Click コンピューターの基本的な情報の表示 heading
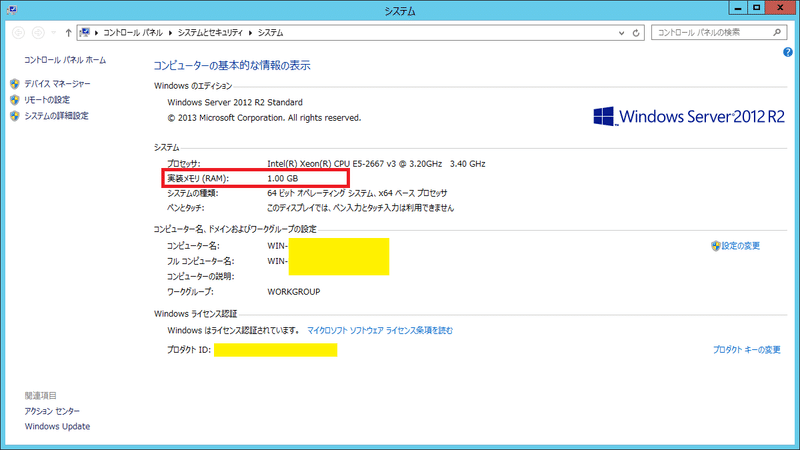Viewport: 800px width, 450px height. coord(232,65)
